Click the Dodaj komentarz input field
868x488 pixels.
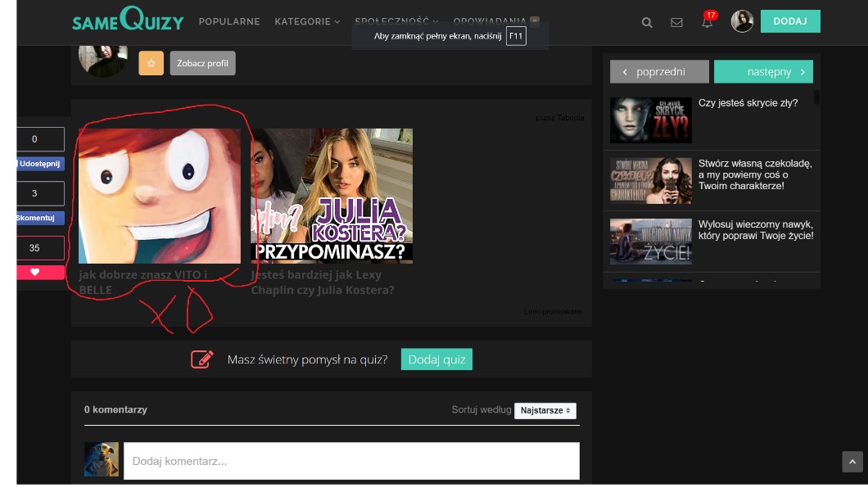(351, 461)
